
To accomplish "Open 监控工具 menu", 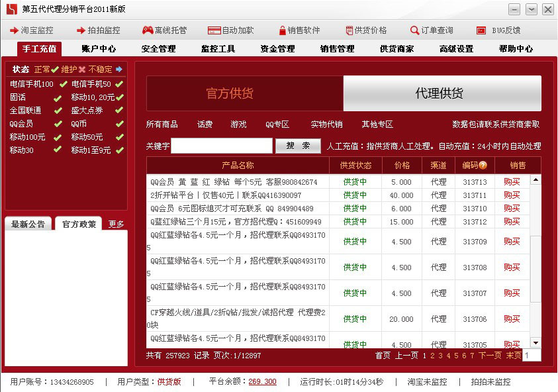I will (218, 49).
